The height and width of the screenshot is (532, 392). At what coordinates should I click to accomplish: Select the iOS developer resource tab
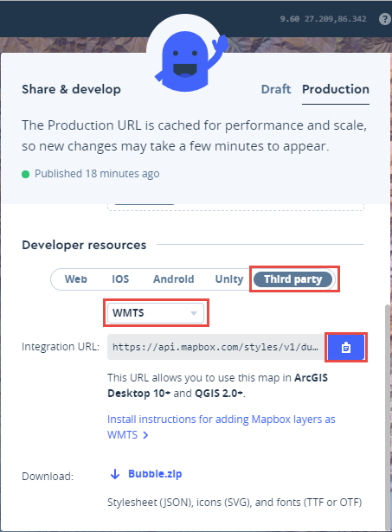pos(120,279)
